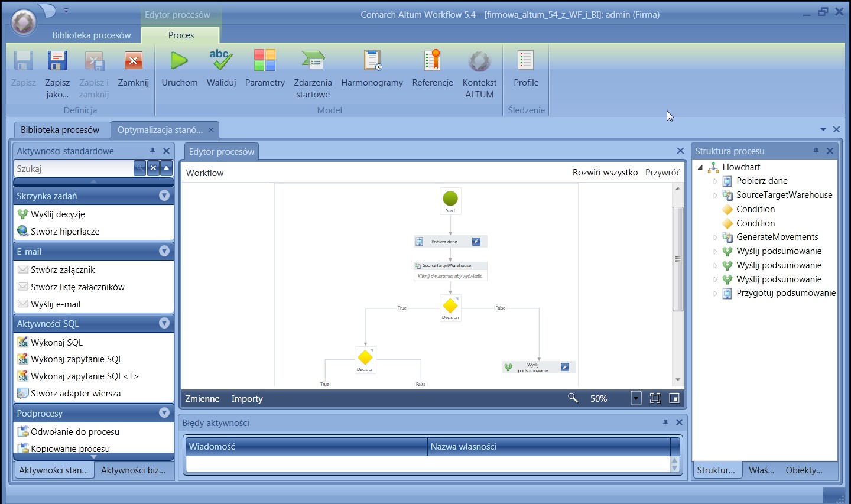Collapse the Podprocesy group
This screenshot has height=504, width=851.
164,413
